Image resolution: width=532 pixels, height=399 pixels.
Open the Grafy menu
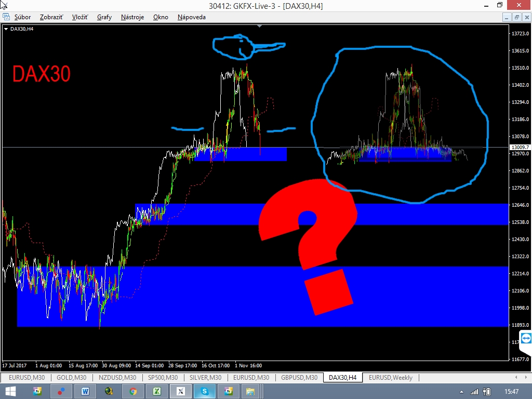104,17
